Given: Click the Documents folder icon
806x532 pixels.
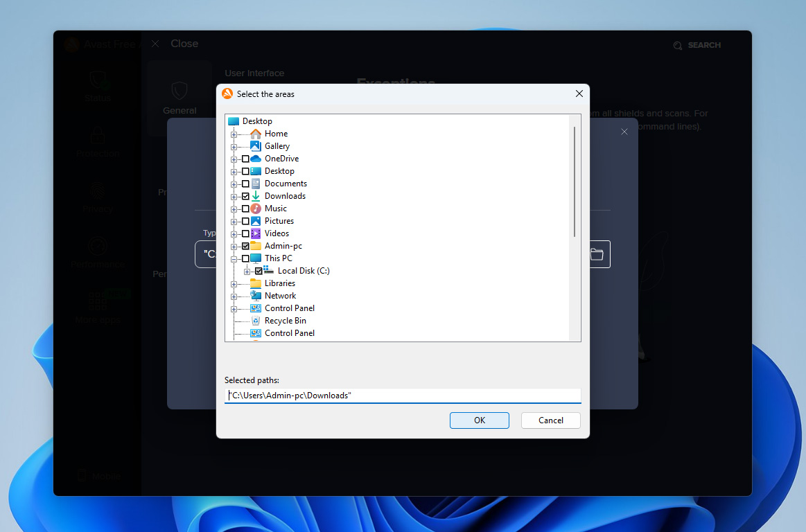Looking at the screenshot, I should point(256,184).
